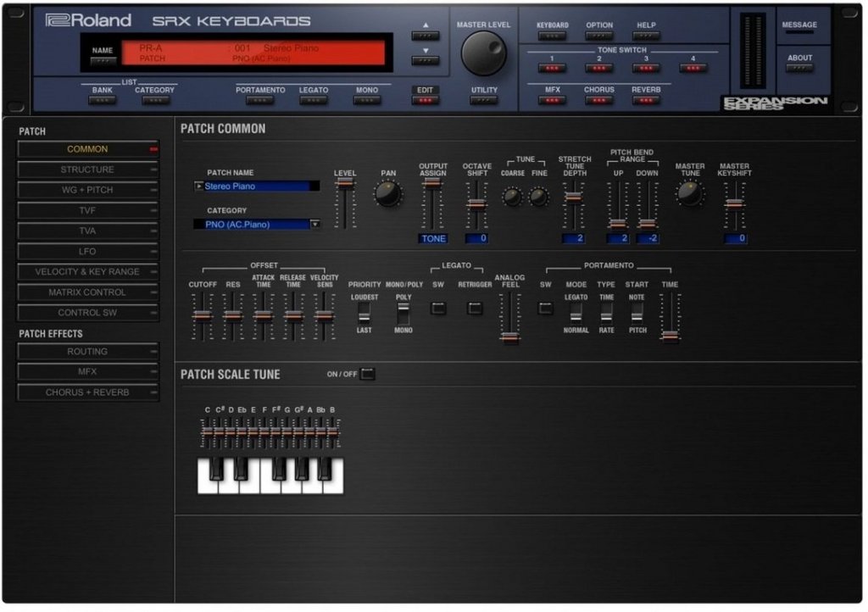Image resolution: width=868 pixels, height=612 pixels.
Task: Open the MATRIX CONTROL tab
Action: [87, 292]
